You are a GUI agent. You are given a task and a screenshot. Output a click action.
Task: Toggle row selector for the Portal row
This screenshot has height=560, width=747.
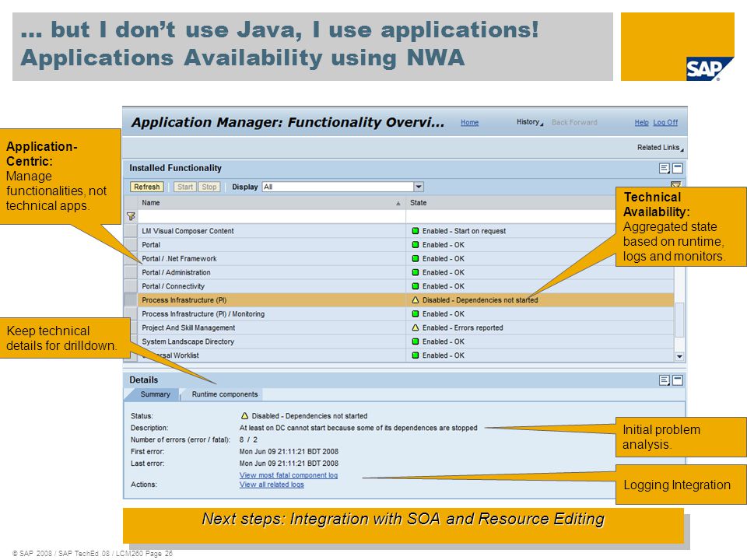(131, 245)
